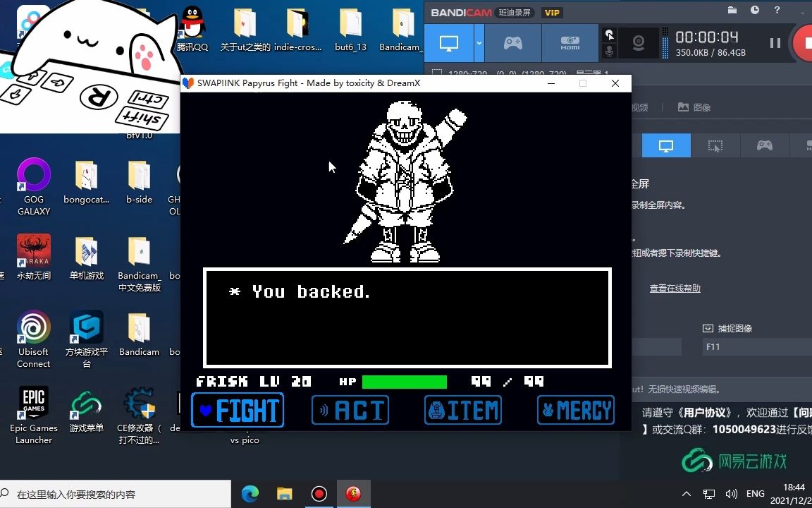
Task: Click the 网易云游戏 logo
Action: coord(734,460)
